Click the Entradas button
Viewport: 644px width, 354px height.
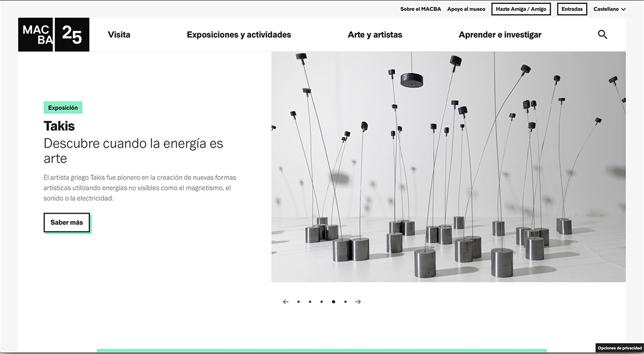[x=572, y=9]
